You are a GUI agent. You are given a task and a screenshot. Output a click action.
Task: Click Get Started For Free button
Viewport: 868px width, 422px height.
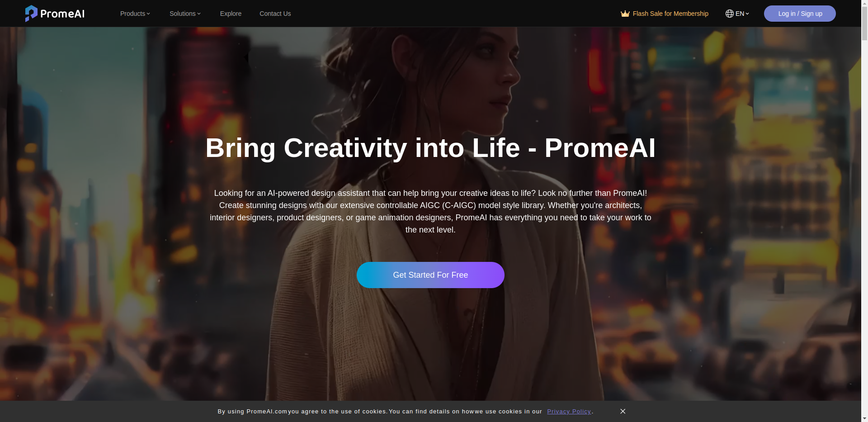tap(430, 275)
